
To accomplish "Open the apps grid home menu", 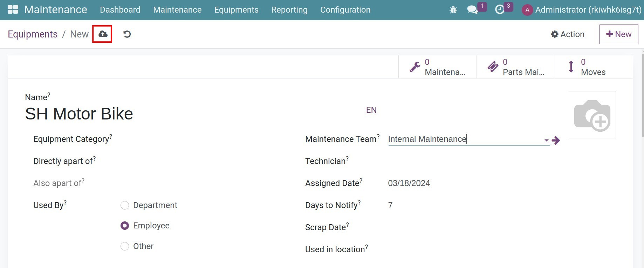I will (x=13, y=9).
